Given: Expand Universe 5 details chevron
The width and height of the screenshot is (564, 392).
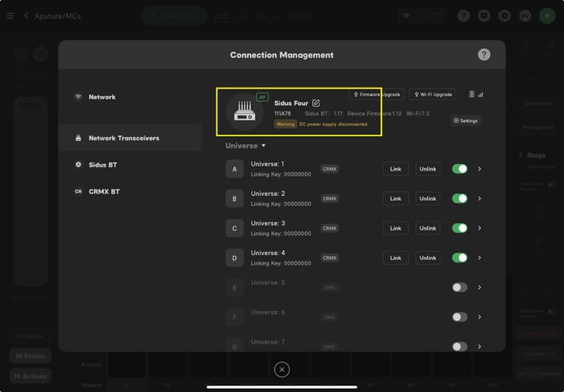Looking at the screenshot, I should pyautogui.click(x=480, y=287).
